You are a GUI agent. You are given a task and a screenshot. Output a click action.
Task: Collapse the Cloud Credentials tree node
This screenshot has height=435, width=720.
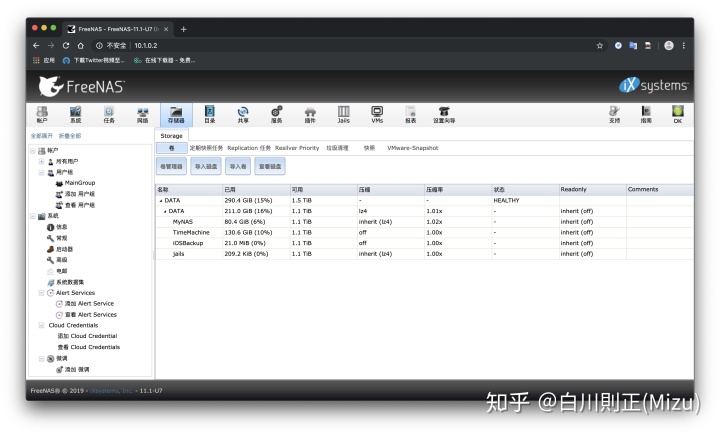pos(41,325)
